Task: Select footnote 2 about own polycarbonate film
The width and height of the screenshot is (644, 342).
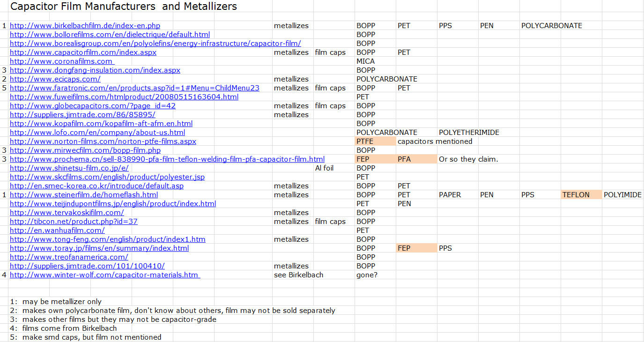Action: (172, 311)
